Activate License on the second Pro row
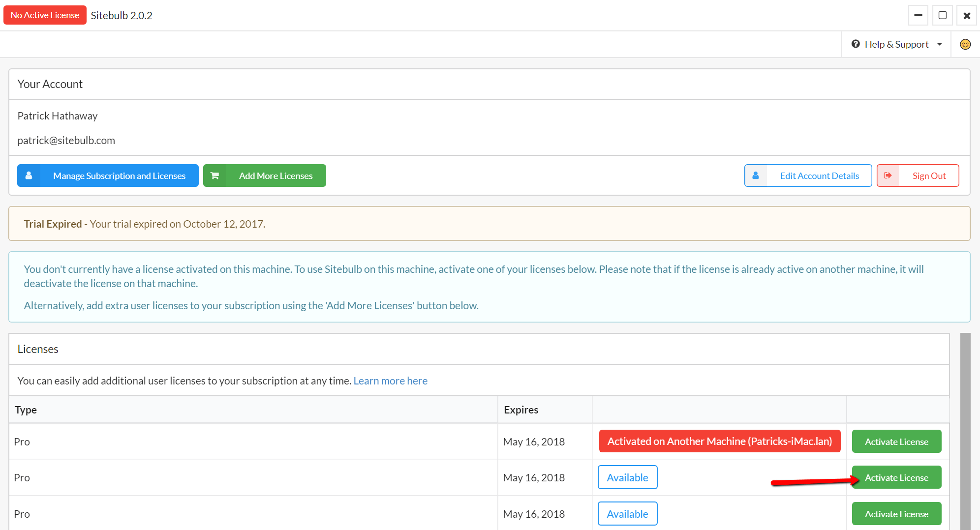This screenshot has width=980, height=530. pyautogui.click(x=897, y=477)
